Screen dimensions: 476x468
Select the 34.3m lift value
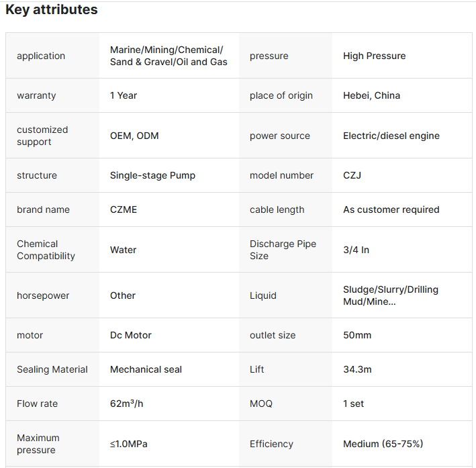pyautogui.click(x=357, y=369)
